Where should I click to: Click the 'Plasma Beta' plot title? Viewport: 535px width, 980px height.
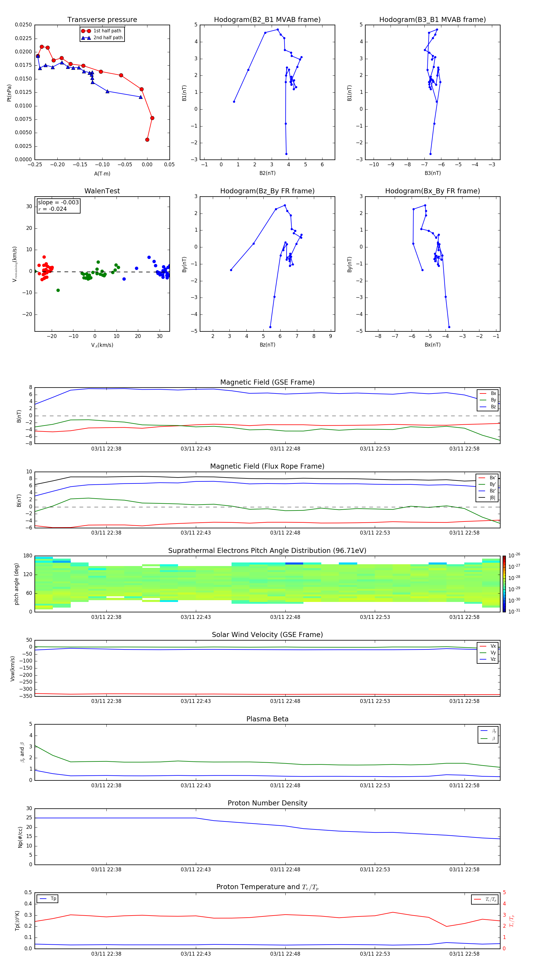267,719
